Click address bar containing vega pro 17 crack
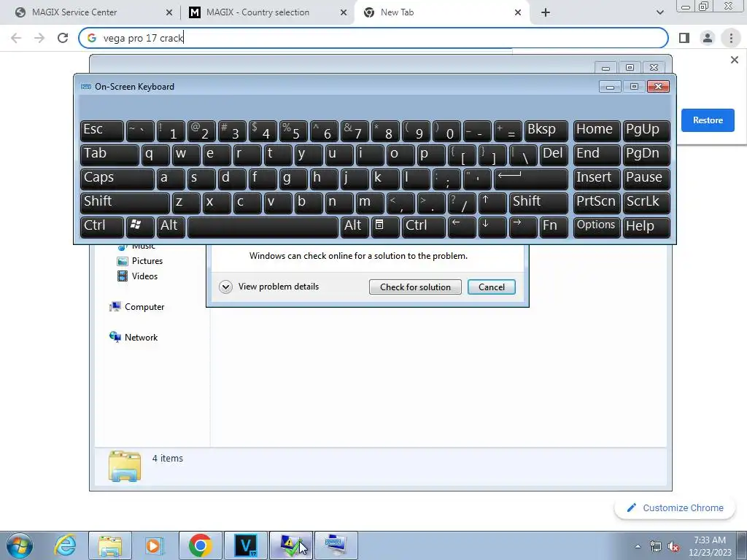The height and width of the screenshot is (560, 747). [x=373, y=38]
